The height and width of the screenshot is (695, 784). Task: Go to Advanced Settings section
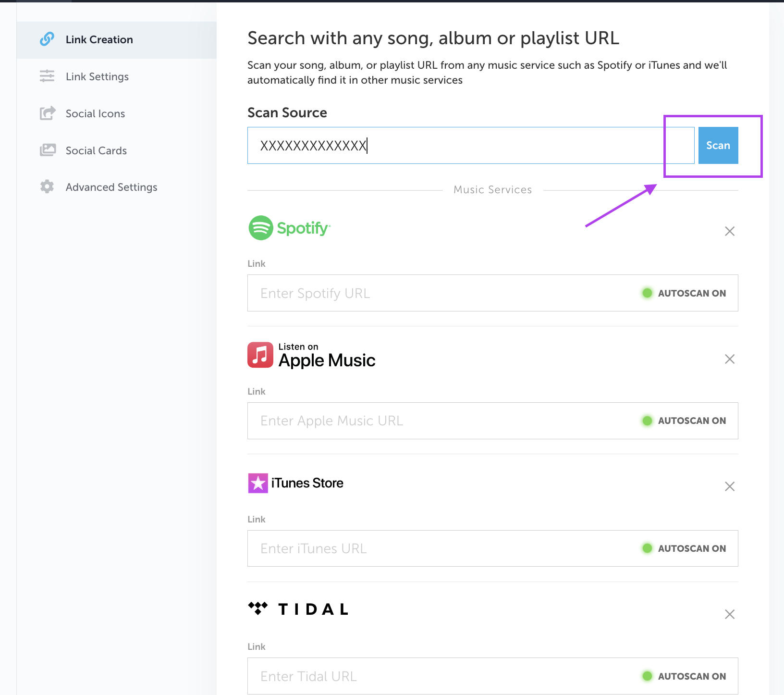coord(117,187)
